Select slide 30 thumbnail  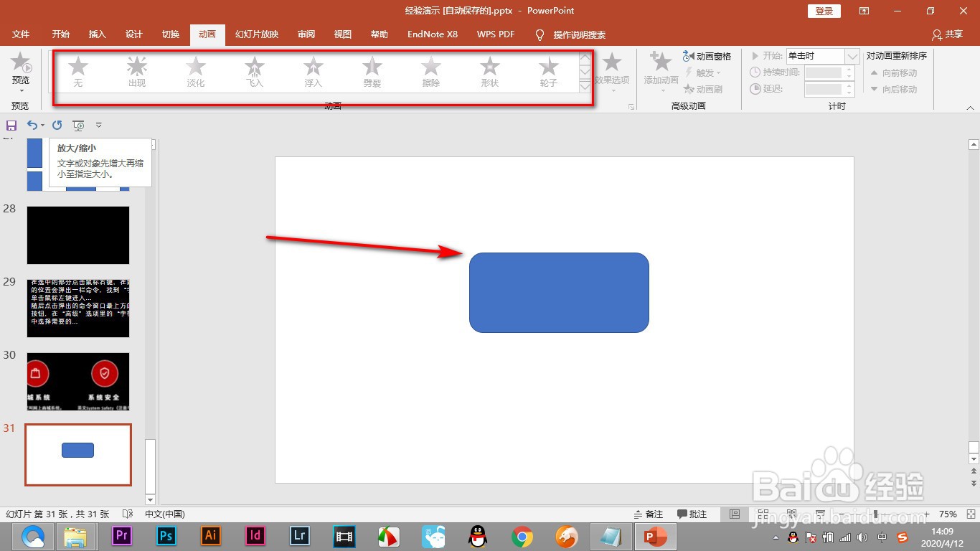click(78, 382)
